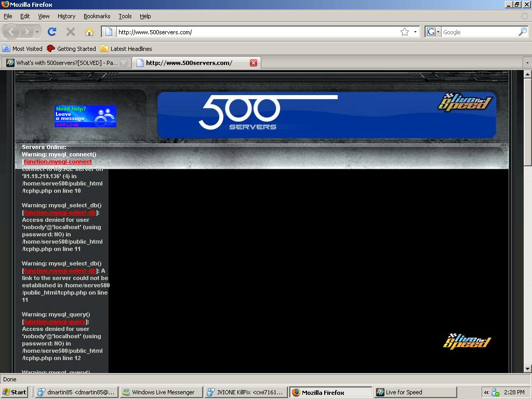Viewport: 532px width, 399px height.
Task: Switch to JVIONE KillFix chat window
Action: coord(246,392)
